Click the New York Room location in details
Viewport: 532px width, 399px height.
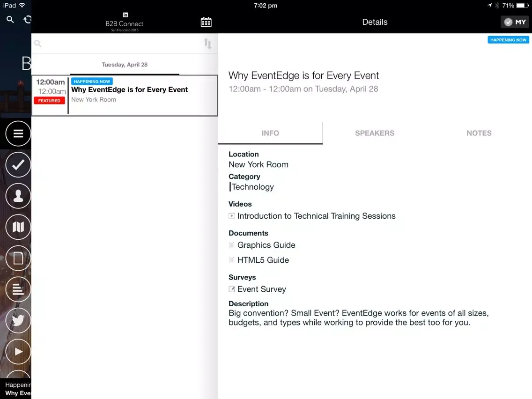coord(259,164)
